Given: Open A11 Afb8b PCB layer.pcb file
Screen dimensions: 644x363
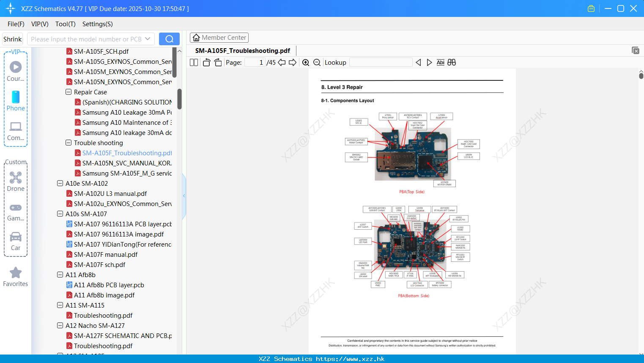Looking at the screenshot, I should pos(105,285).
